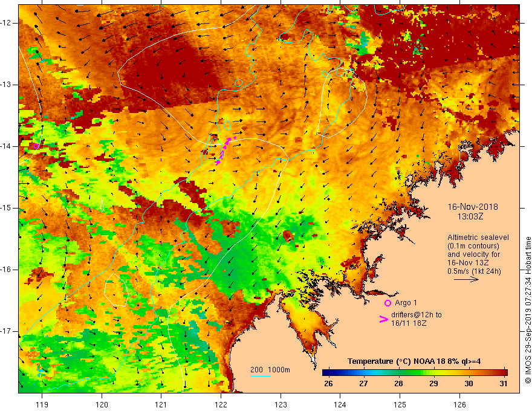The width and height of the screenshot is (532, 411).
Task: Click the colour bar label '27'
Action: 363,384
